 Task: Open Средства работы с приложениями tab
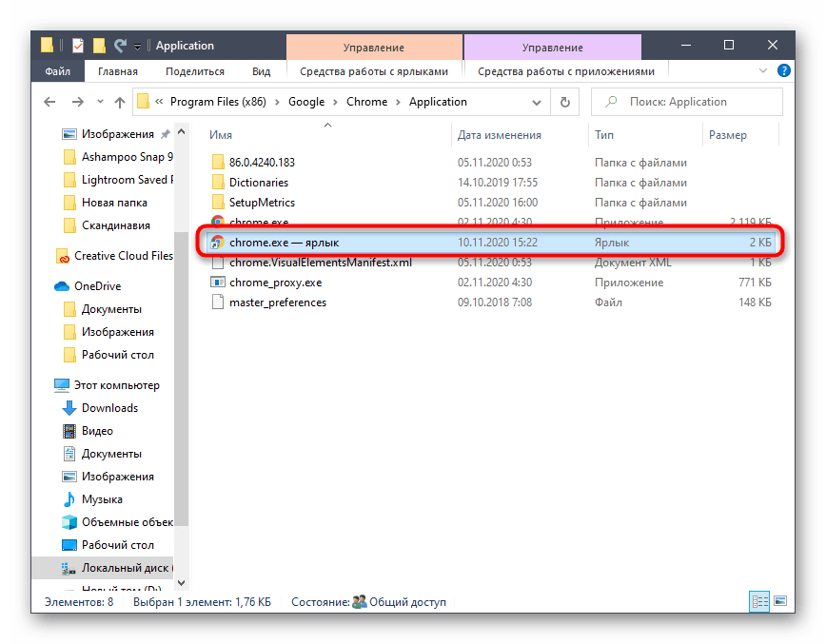pyautogui.click(x=566, y=71)
